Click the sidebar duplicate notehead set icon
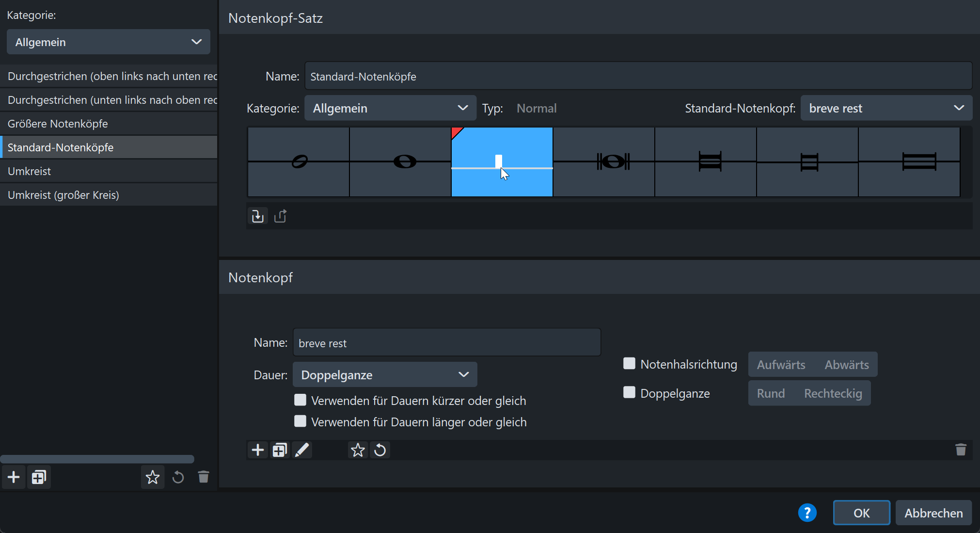The width and height of the screenshot is (980, 533). (x=39, y=477)
